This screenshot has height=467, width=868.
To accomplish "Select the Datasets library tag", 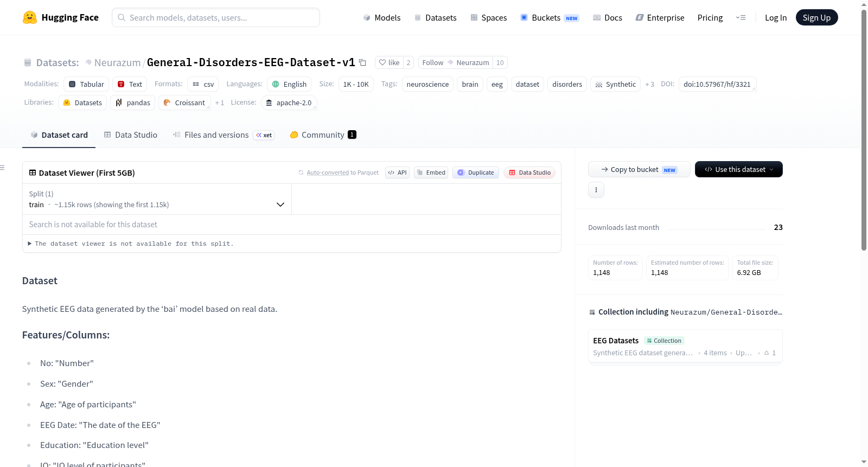I will 82,103.
